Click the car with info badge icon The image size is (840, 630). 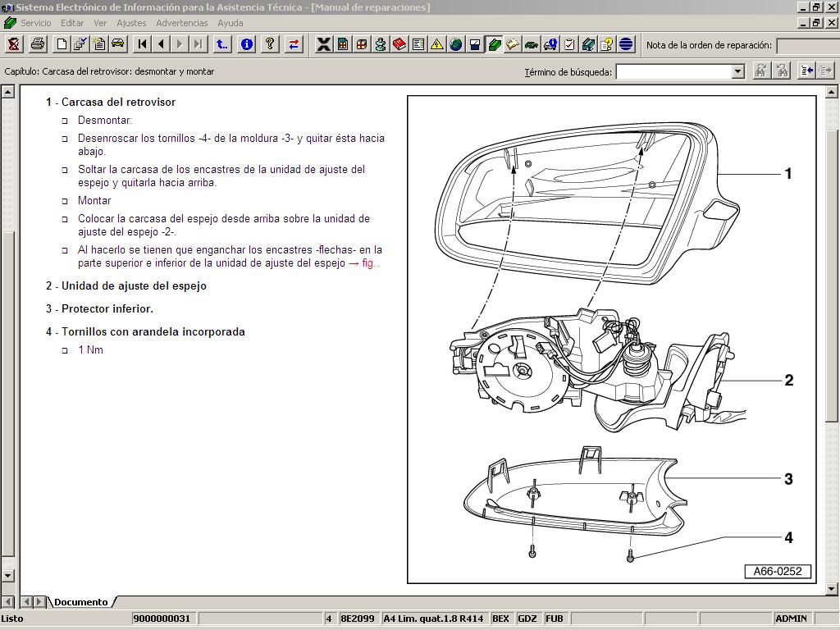click(x=550, y=44)
